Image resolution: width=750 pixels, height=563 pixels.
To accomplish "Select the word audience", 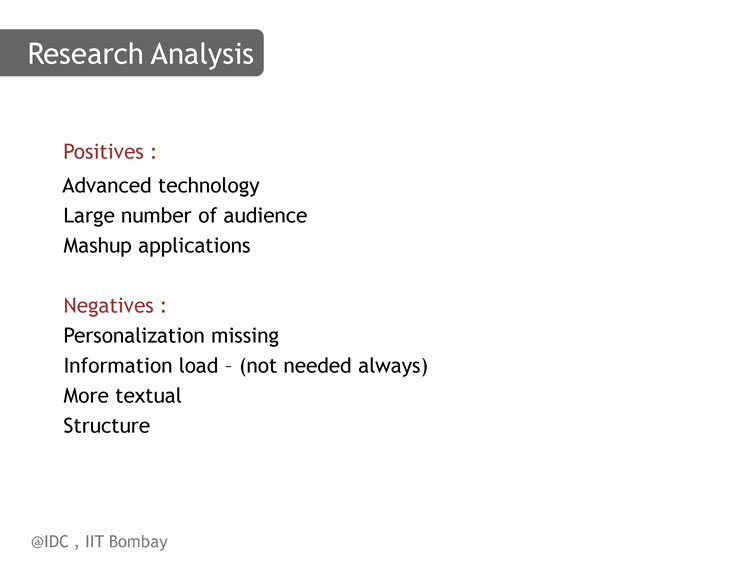I will tap(265, 216).
